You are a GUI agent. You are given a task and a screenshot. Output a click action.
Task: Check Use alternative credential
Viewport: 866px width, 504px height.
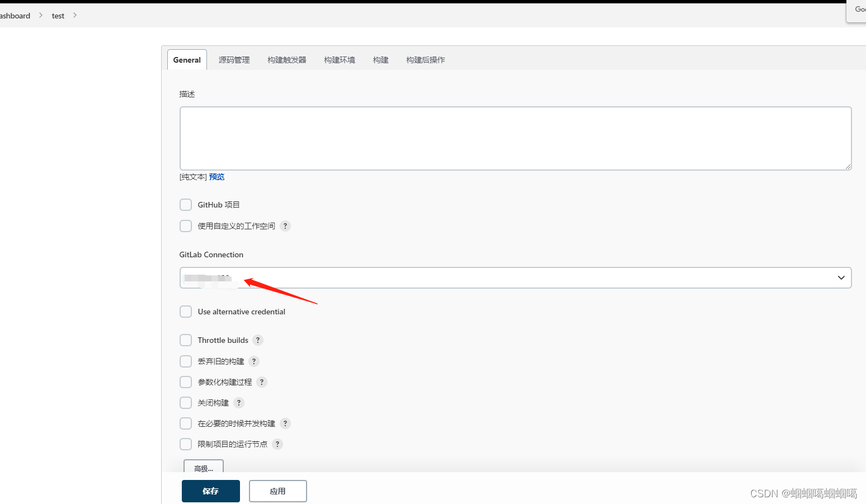pos(185,312)
